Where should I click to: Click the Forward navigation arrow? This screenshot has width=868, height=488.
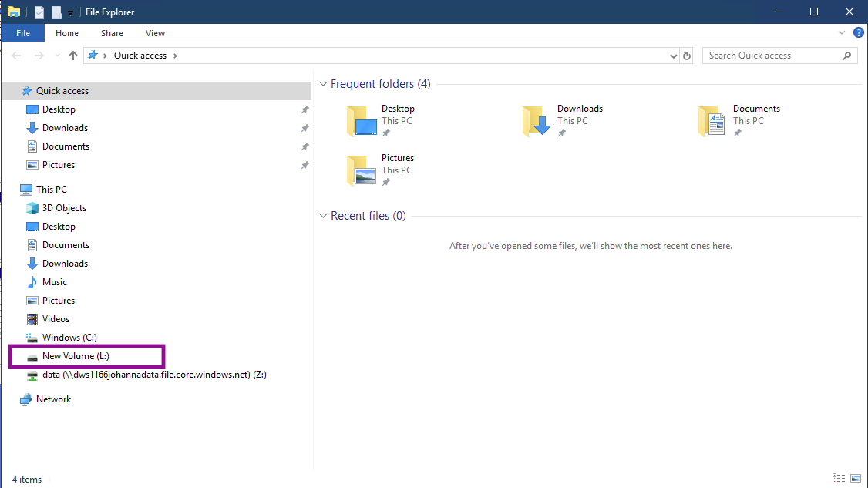point(39,56)
